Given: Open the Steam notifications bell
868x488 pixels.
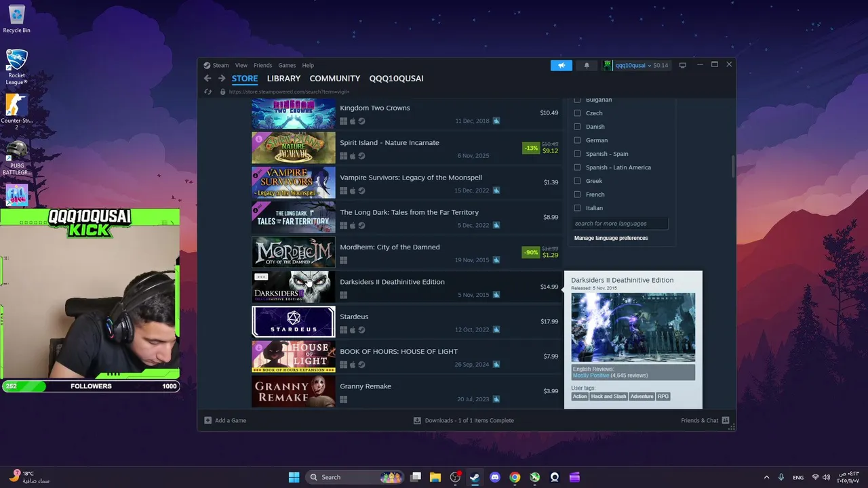Looking at the screenshot, I should point(587,65).
